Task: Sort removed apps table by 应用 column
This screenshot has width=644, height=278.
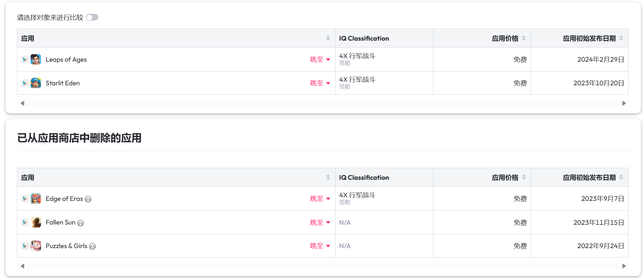Action: (x=328, y=177)
